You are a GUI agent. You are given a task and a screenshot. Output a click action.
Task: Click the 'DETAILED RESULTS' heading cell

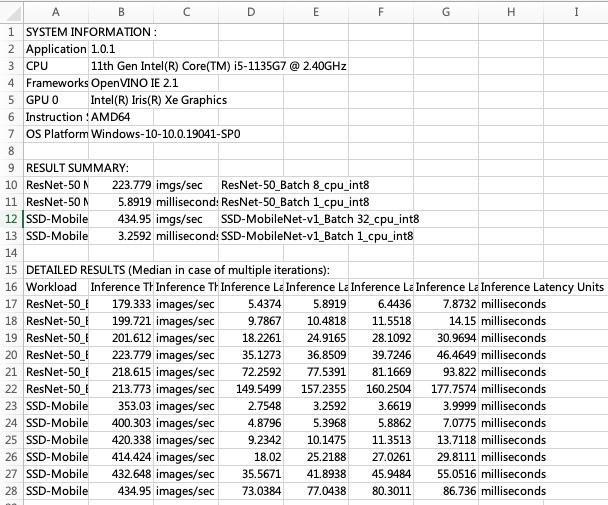click(x=178, y=270)
